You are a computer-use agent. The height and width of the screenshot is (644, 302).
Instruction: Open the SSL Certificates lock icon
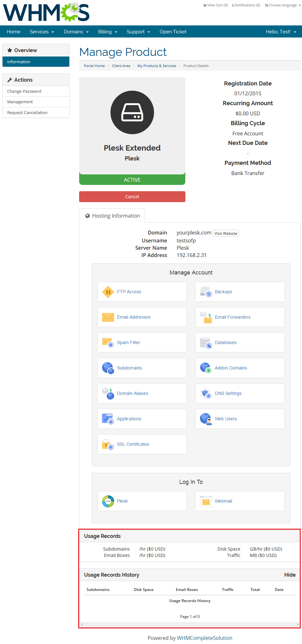(x=108, y=444)
